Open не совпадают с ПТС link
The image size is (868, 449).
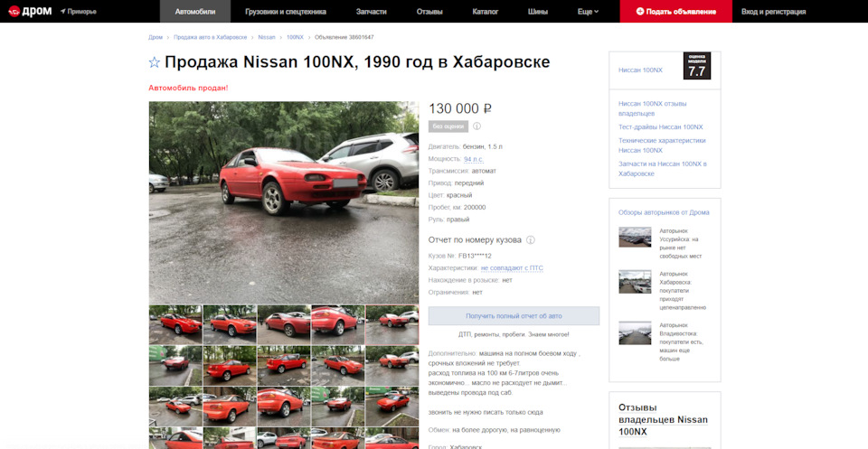coord(512,268)
